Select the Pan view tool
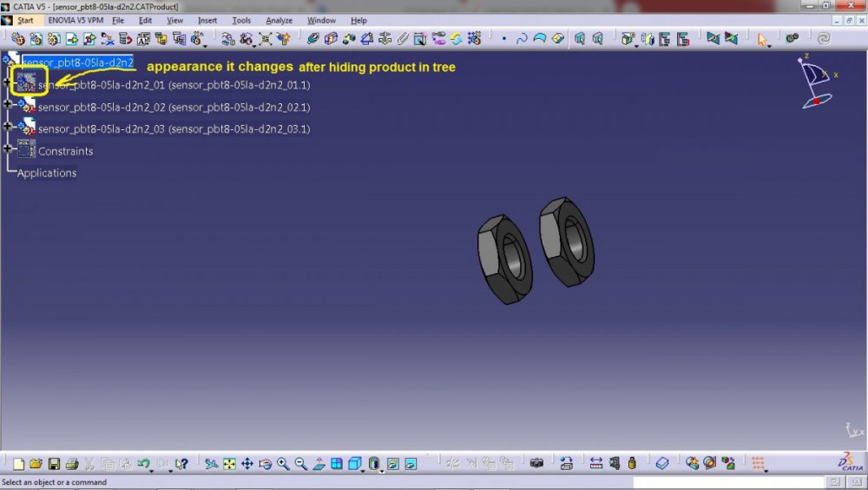The image size is (868, 490). 247,464
